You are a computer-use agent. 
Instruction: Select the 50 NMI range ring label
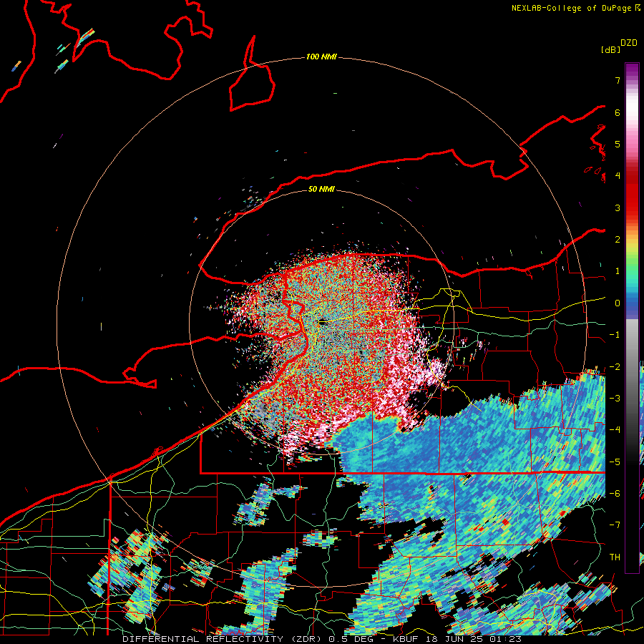(x=321, y=189)
